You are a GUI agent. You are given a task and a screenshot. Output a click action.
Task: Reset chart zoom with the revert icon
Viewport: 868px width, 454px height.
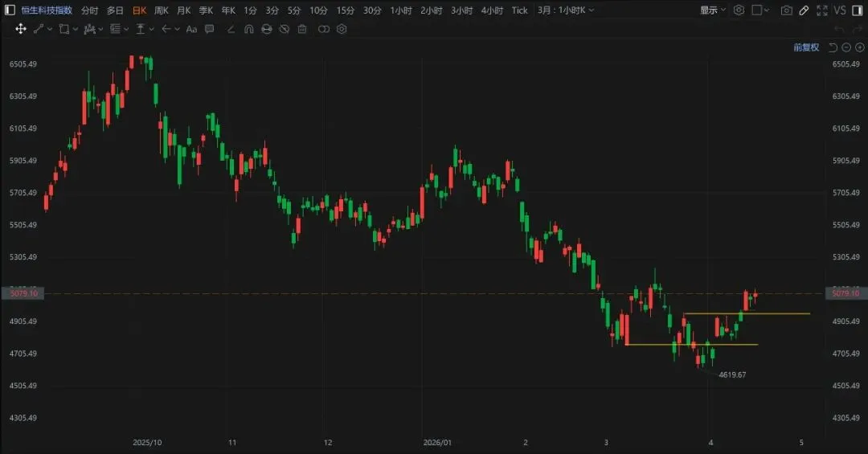833,47
